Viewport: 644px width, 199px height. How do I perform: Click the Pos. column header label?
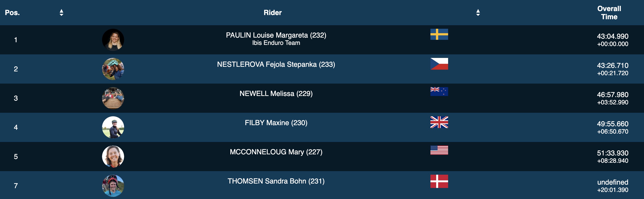(12, 13)
